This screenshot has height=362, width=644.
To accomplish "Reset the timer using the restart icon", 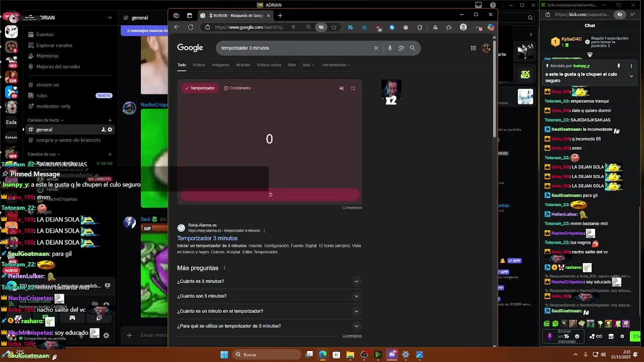I will (x=270, y=195).
